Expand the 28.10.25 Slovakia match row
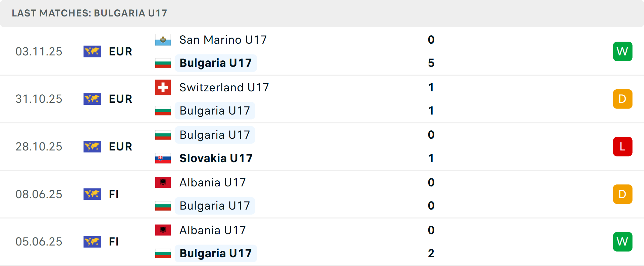 point(322,146)
